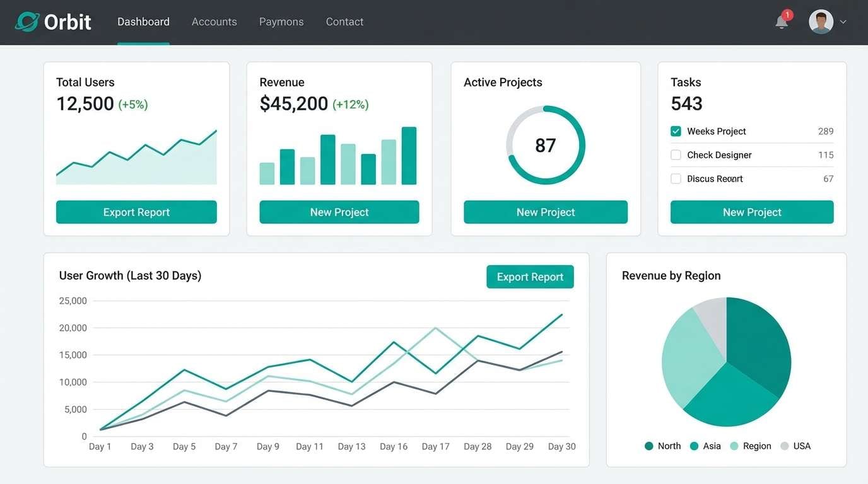The width and height of the screenshot is (868, 484).
Task: Click Export Report on User Growth chart
Action: tap(530, 277)
